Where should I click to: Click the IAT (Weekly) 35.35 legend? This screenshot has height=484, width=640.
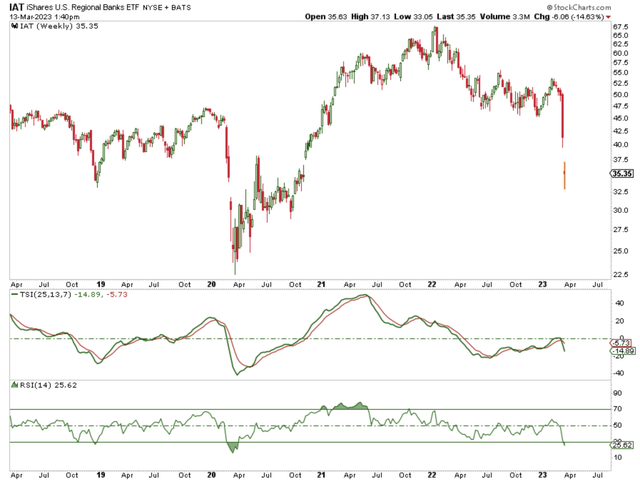(59, 26)
